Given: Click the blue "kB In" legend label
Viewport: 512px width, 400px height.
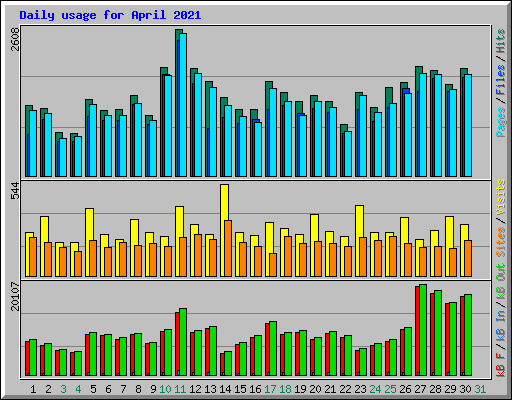Looking at the screenshot, I should [x=501, y=326].
